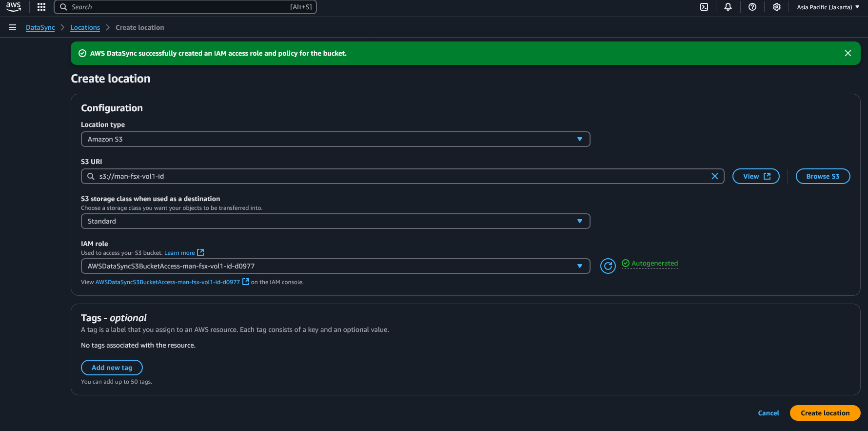
Task: Click the search icon in S3 URI field
Action: (x=91, y=176)
